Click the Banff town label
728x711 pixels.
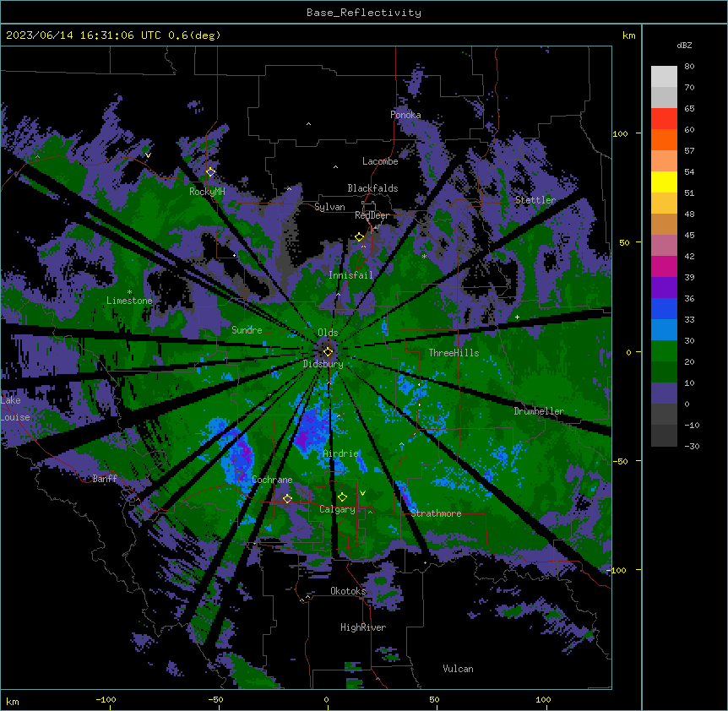(105, 479)
